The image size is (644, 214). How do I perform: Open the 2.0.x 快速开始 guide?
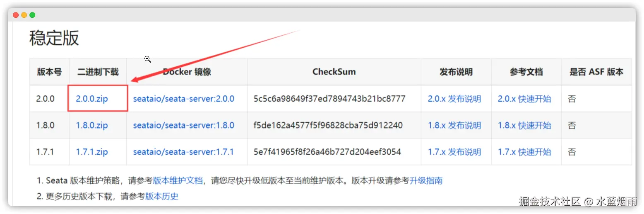pos(524,99)
